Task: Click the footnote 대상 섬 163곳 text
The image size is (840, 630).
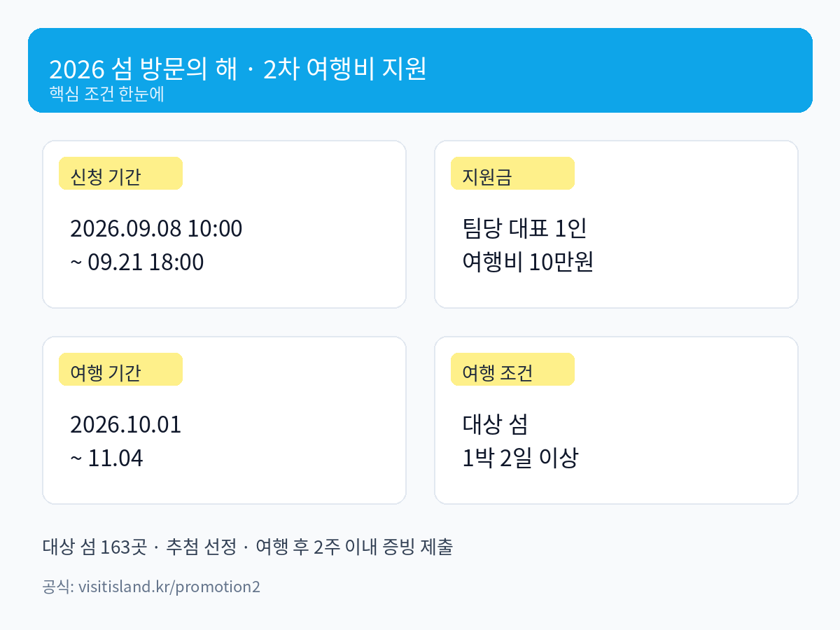Action: pyautogui.click(x=94, y=547)
